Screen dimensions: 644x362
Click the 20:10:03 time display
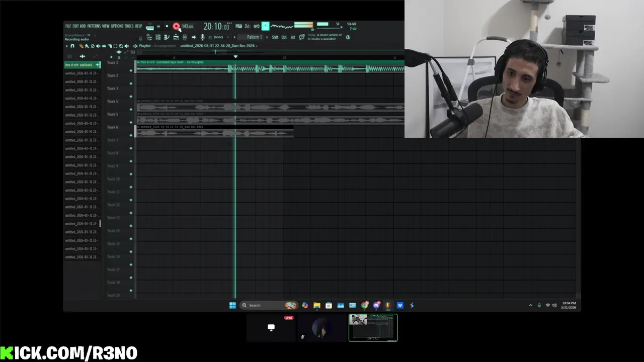(216, 26)
